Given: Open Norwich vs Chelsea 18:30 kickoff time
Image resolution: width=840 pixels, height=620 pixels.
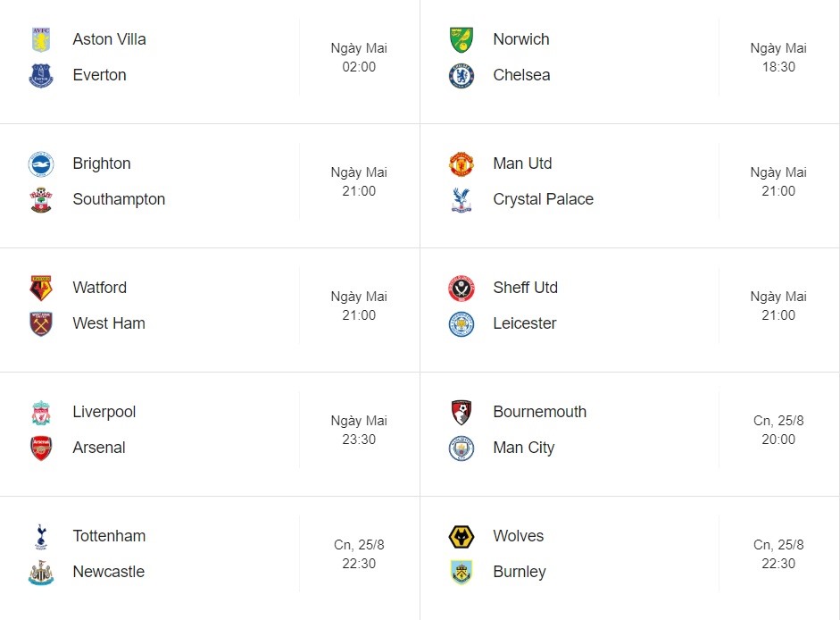Looking at the screenshot, I should click(x=778, y=67).
